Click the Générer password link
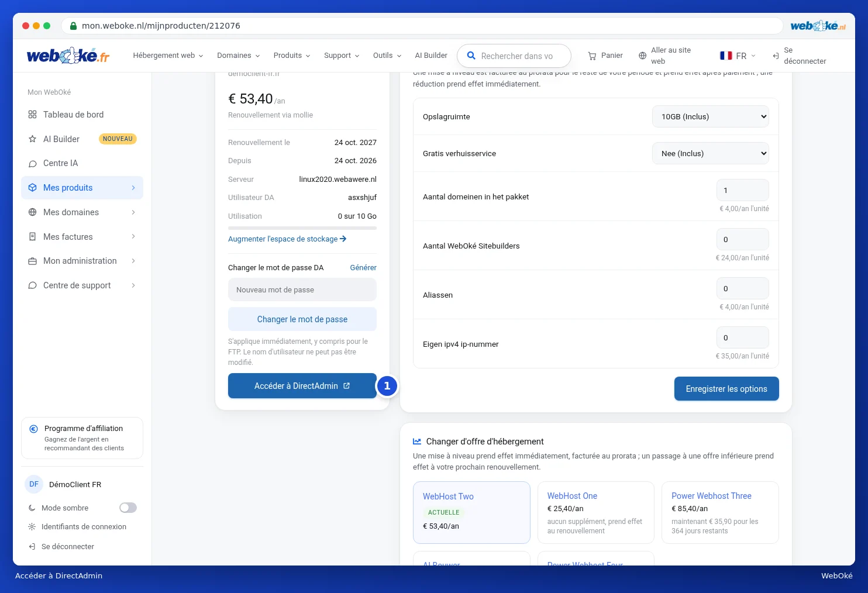This screenshot has height=593, width=868. click(363, 268)
